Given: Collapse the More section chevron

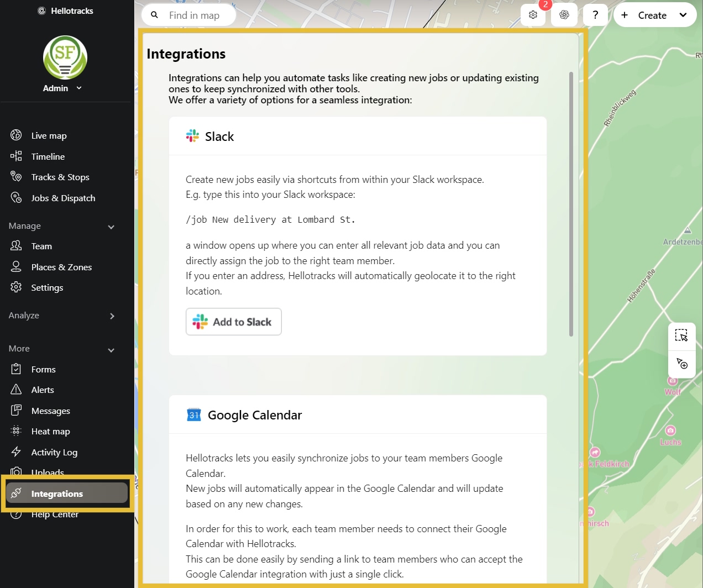Looking at the screenshot, I should tap(111, 350).
